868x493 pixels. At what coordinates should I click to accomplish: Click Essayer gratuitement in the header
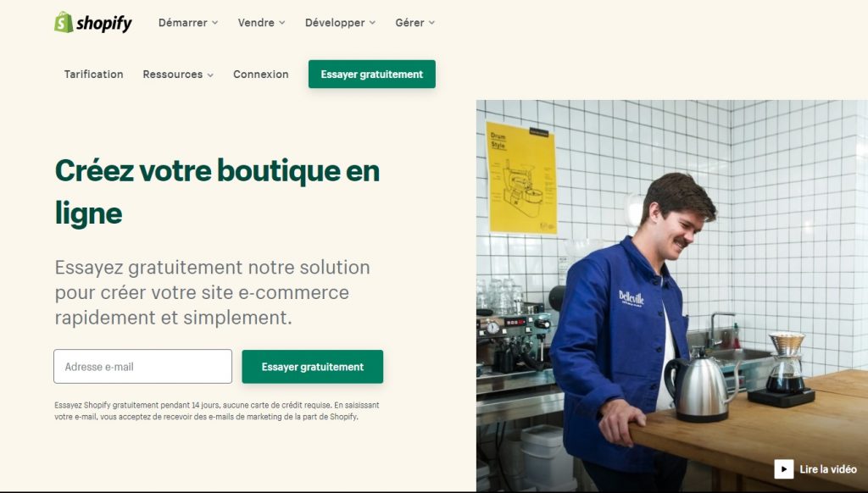coord(372,75)
